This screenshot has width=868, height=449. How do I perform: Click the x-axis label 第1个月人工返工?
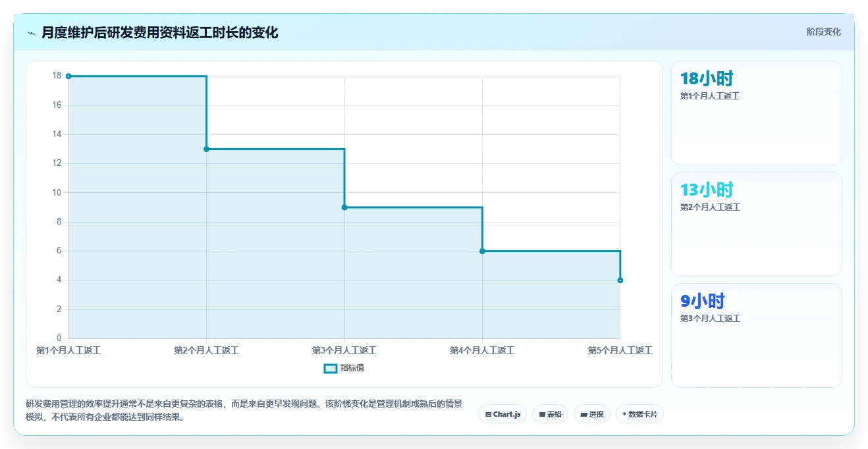coord(68,351)
